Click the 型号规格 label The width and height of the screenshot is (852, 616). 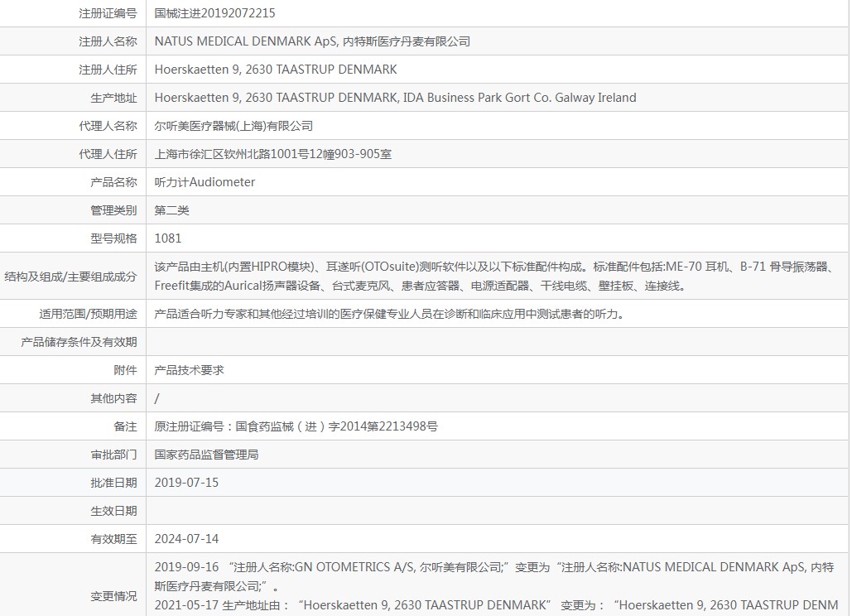click(x=113, y=238)
